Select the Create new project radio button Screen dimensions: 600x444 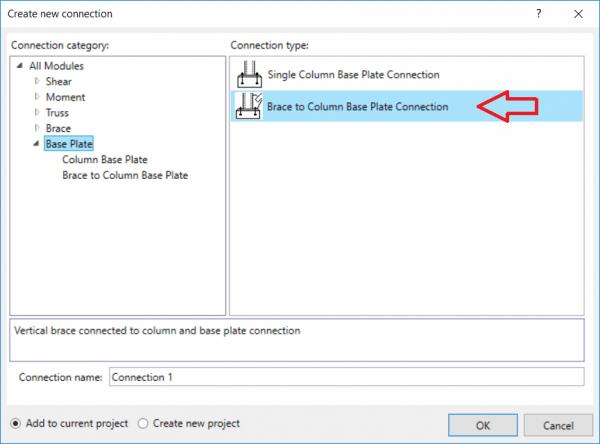click(x=143, y=423)
